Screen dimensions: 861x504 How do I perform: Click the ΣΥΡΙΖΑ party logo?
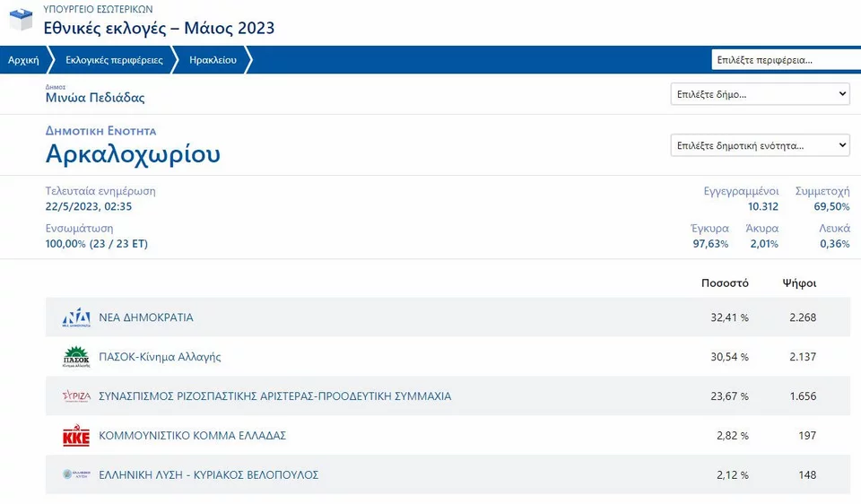[76, 396]
